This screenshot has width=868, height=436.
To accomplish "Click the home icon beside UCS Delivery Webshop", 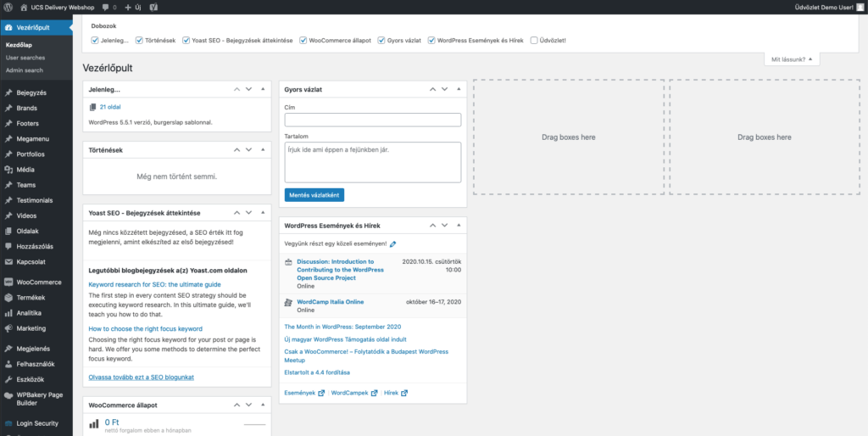I will [x=24, y=8].
